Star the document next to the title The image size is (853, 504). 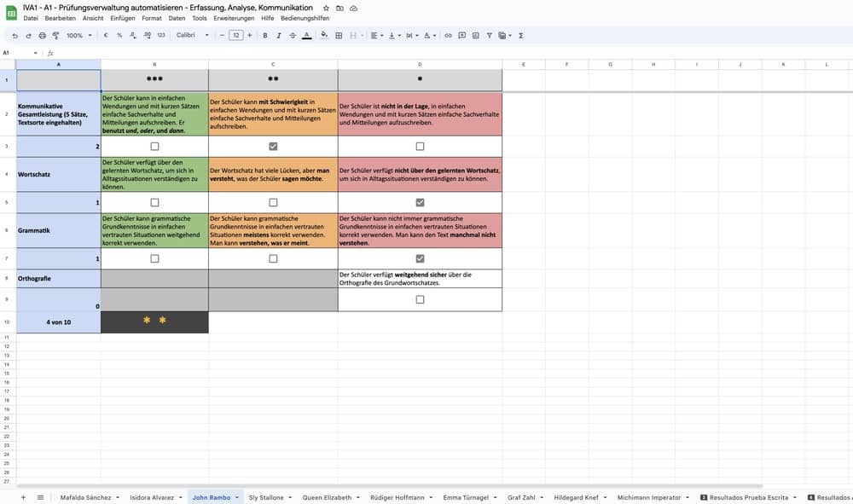coord(326,8)
